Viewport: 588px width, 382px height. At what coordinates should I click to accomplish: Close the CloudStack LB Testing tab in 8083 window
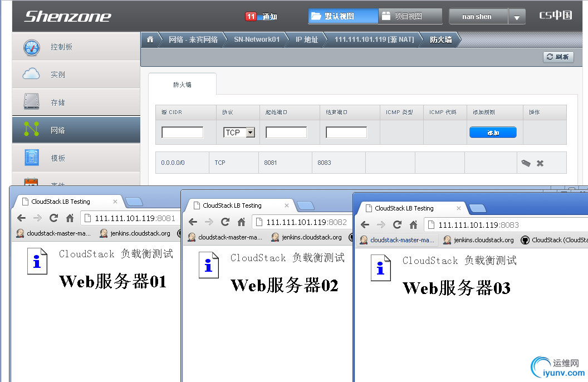pyautogui.click(x=459, y=208)
